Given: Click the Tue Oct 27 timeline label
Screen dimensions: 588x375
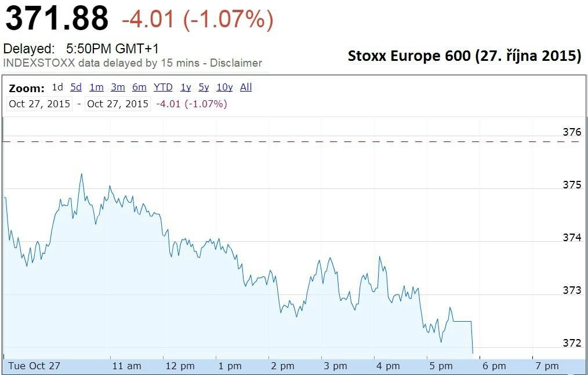Looking at the screenshot, I should click(x=34, y=366).
